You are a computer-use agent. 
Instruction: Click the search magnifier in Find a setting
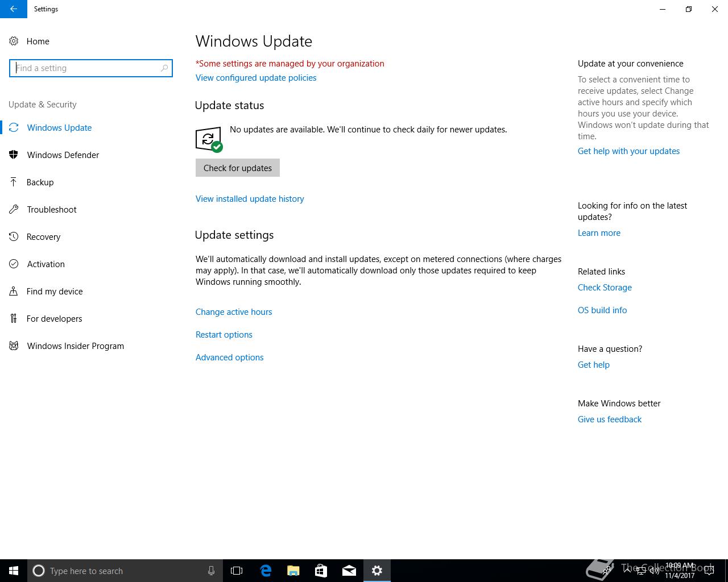pyautogui.click(x=164, y=68)
